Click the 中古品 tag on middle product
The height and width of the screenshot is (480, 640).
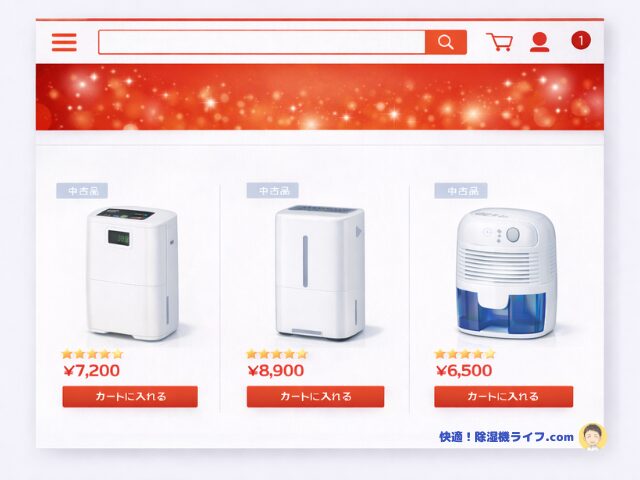point(273,191)
